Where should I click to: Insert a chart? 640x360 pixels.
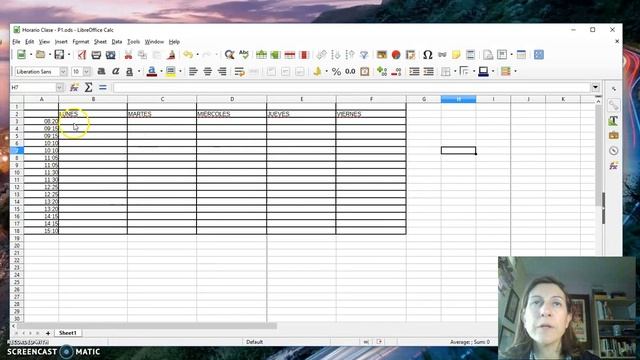click(x=396, y=55)
